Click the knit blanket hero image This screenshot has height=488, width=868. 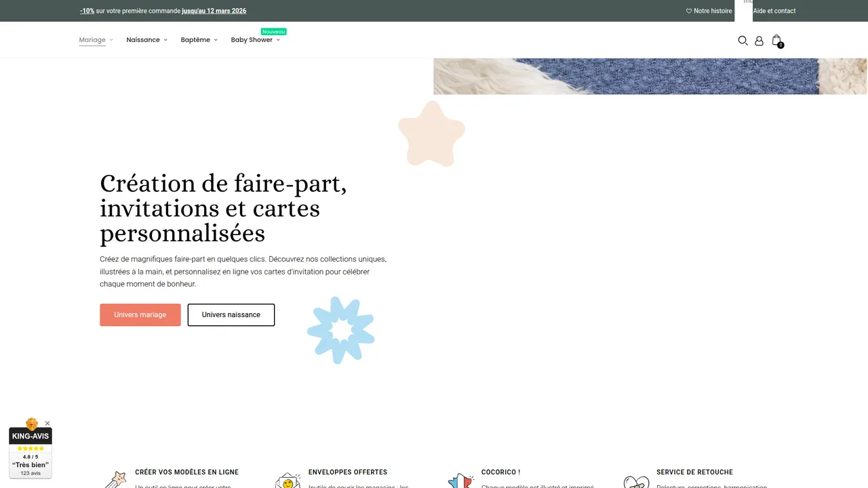(x=650, y=76)
